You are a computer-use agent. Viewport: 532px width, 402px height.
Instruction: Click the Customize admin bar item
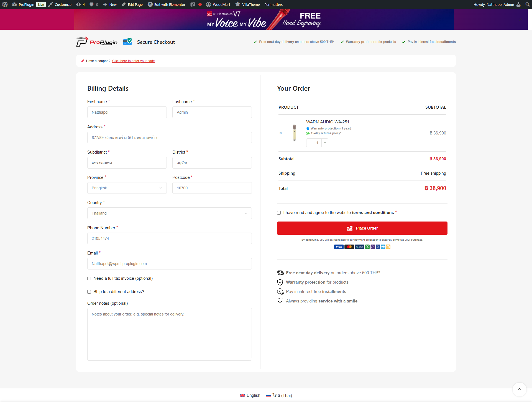click(x=60, y=4)
